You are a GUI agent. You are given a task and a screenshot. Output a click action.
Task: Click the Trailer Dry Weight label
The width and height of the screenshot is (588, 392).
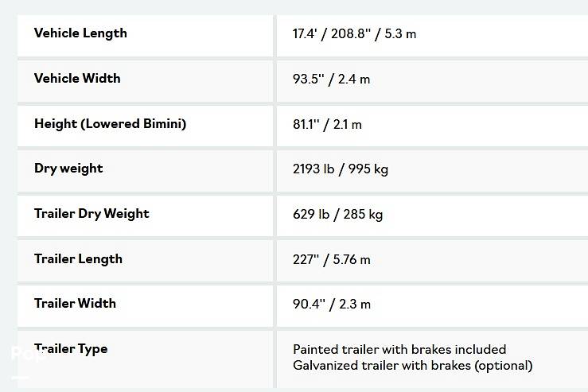[92, 214]
